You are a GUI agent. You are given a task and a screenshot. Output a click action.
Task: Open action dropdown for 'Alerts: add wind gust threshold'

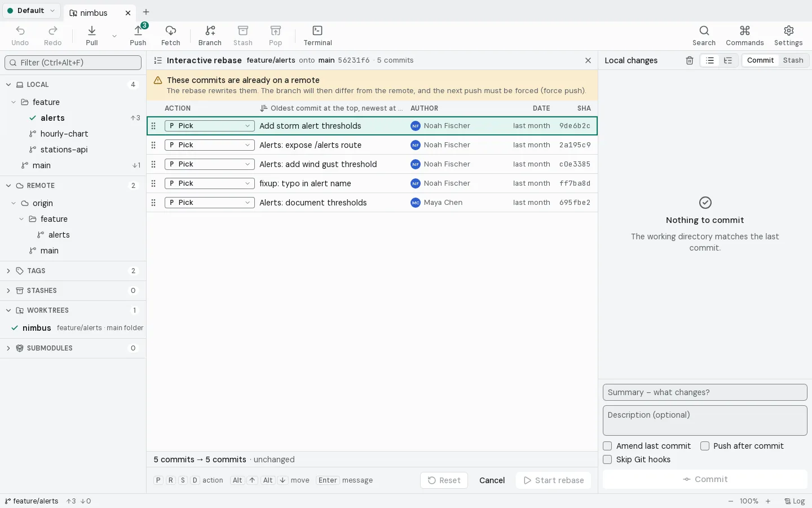pyautogui.click(x=209, y=164)
